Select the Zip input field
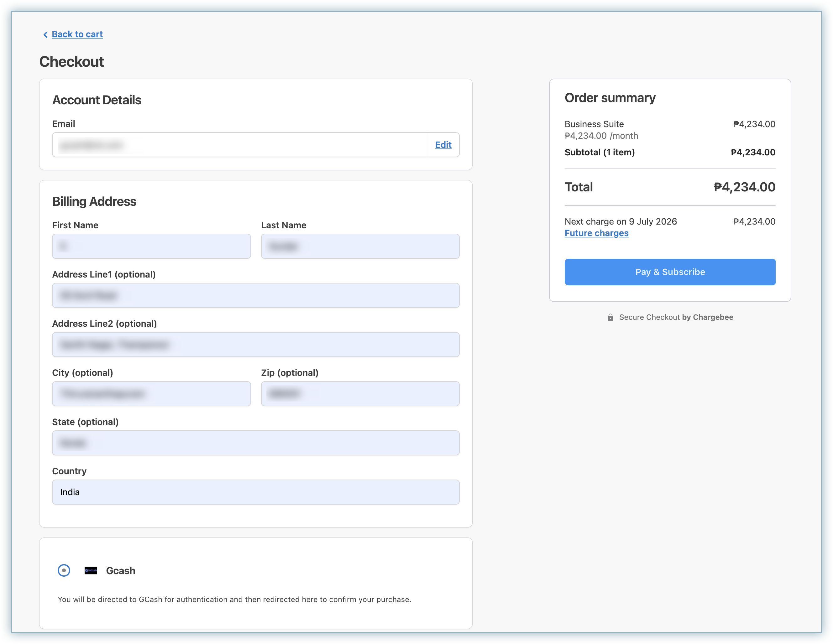Viewport: 833px width, 644px height. (x=360, y=394)
